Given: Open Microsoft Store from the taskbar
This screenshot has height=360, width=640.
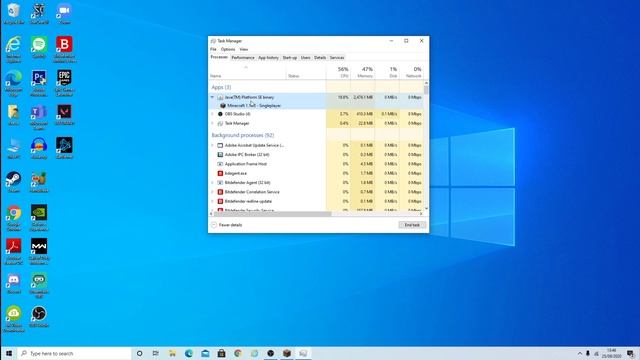Looking at the screenshot, I should pos(221,353).
